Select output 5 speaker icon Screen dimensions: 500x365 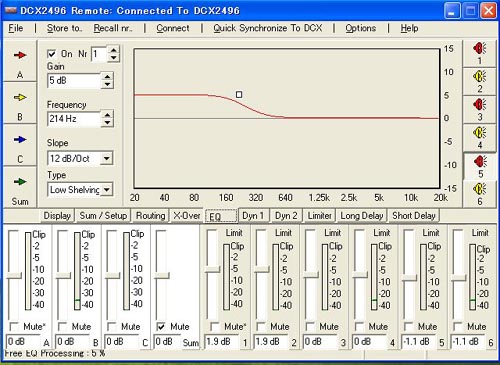click(480, 161)
